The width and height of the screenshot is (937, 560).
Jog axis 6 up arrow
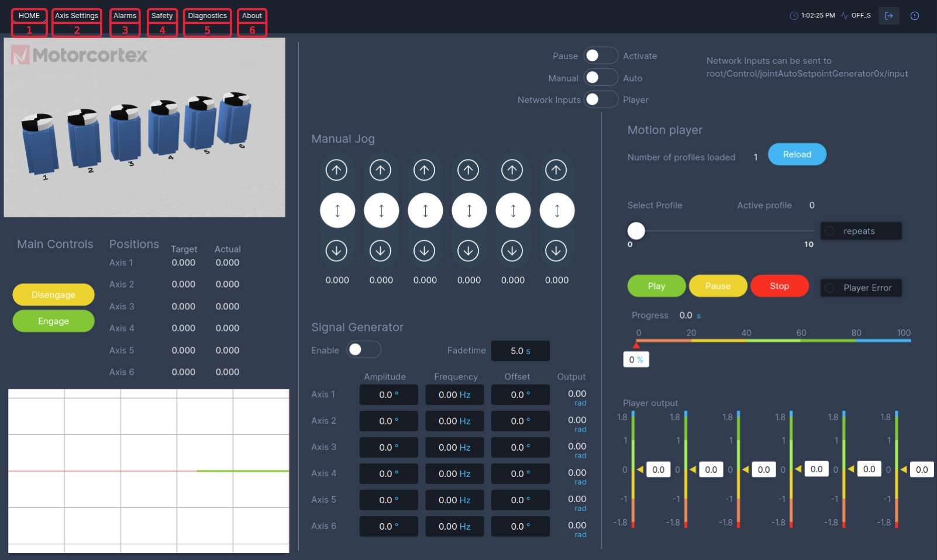coord(556,170)
